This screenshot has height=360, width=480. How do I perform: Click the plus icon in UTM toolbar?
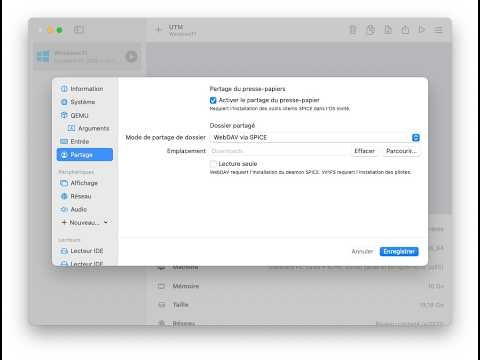tap(159, 29)
